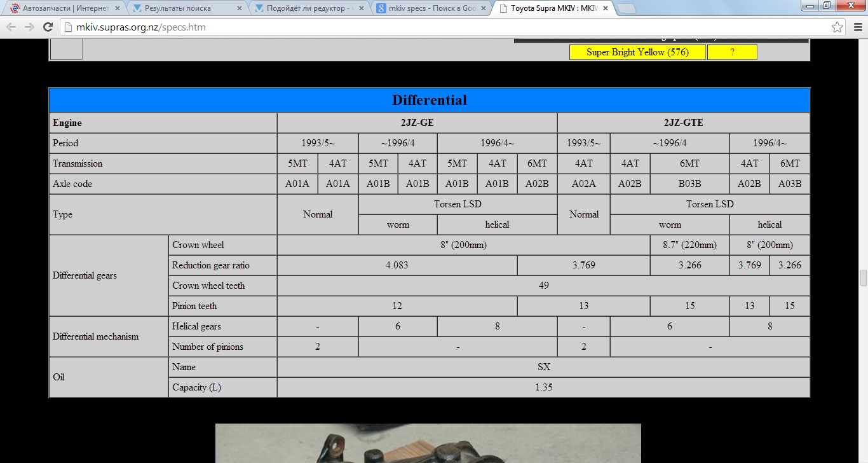
Task: Close the Toyota Supra MKIV tab
Action: 605,9
